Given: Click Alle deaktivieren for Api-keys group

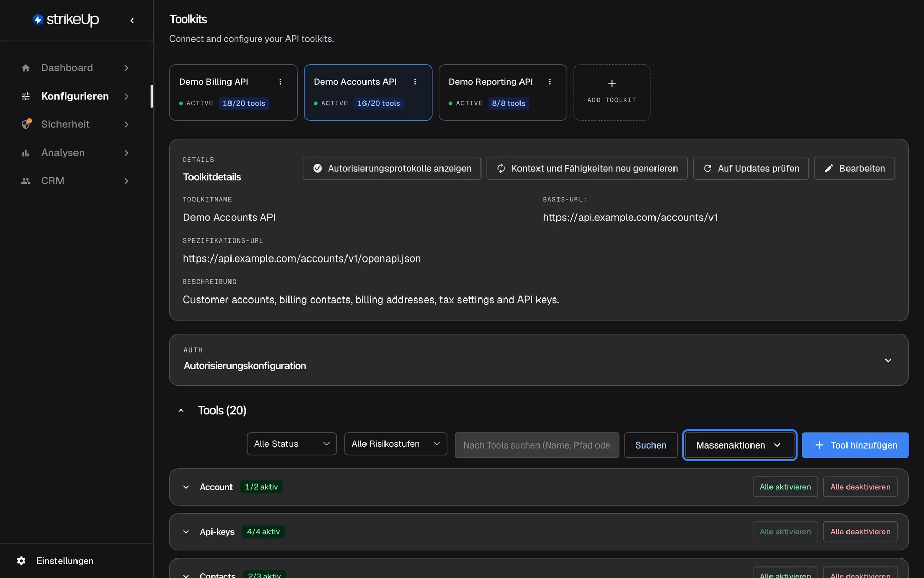Looking at the screenshot, I should pos(860,532).
